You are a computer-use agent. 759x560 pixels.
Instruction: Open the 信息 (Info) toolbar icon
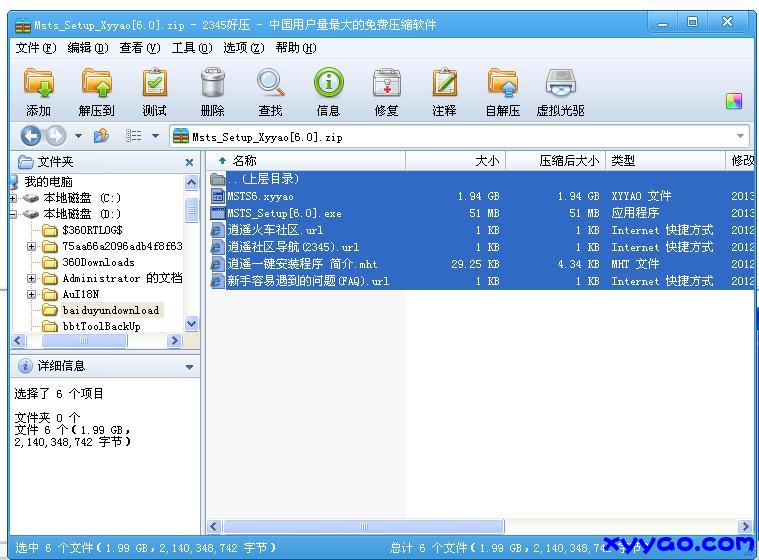(x=328, y=84)
